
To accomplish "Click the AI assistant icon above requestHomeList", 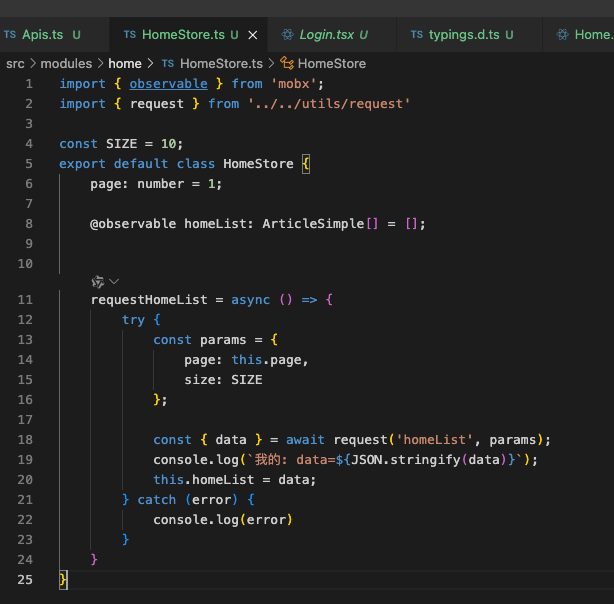I will (98, 282).
